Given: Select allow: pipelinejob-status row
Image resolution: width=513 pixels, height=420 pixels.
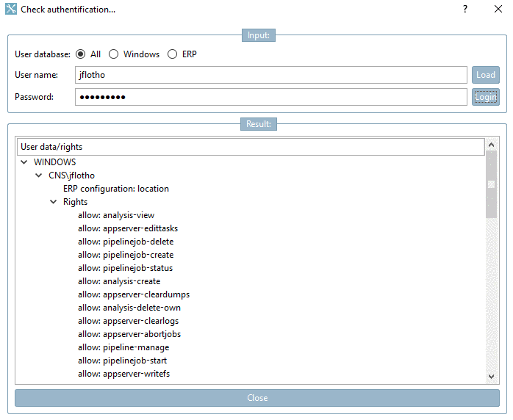Looking at the screenshot, I should [125, 268].
